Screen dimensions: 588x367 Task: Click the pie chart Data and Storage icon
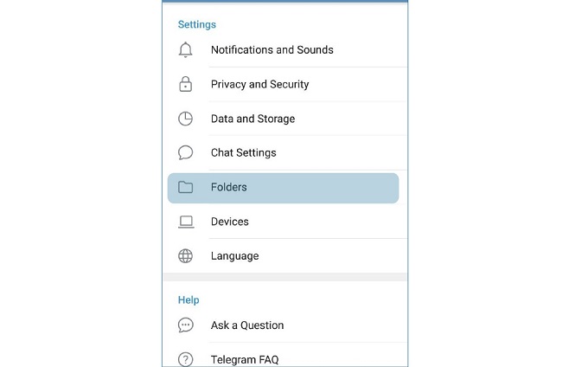click(x=185, y=119)
